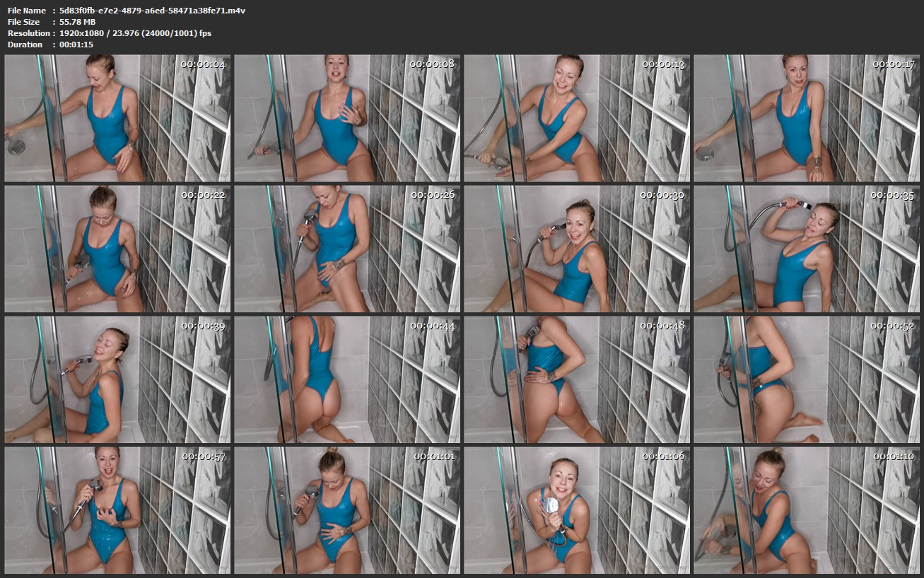Pick the thumbnail marked 00:00:52
Screen dimensions: 924x578
807,379
